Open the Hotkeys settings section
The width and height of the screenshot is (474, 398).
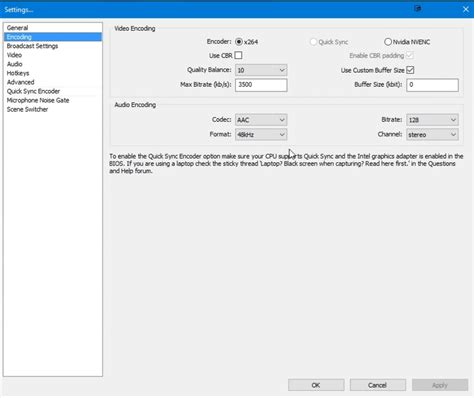53,73
